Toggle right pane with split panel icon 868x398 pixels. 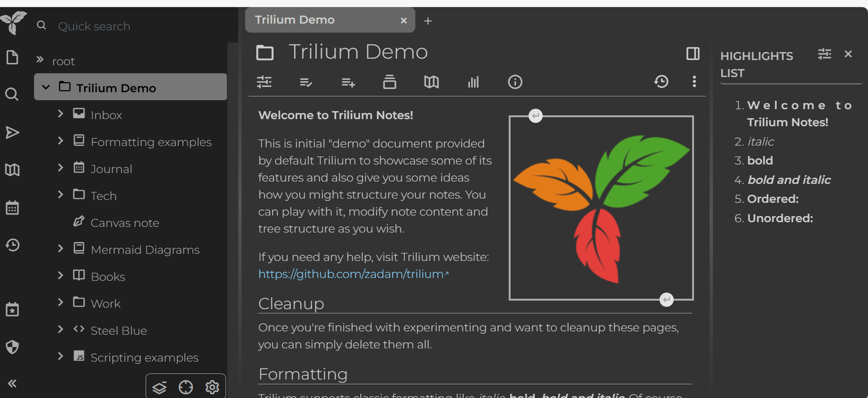[693, 53]
